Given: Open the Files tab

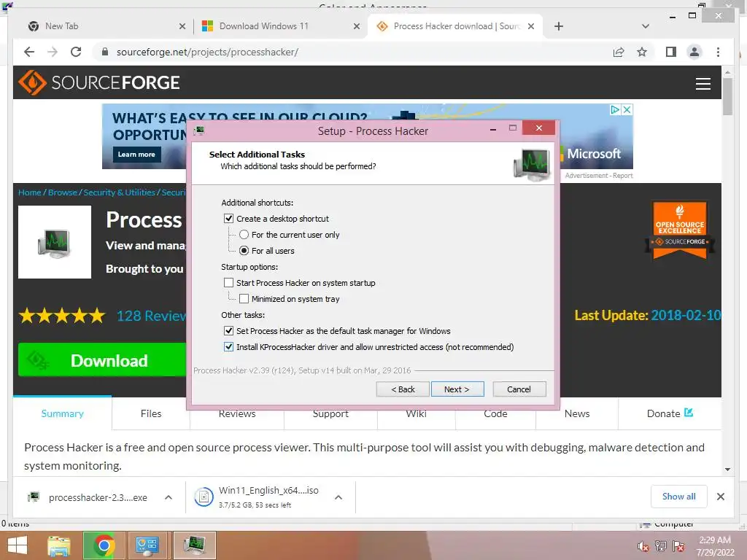Looking at the screenshot, I should pos(151,413).
